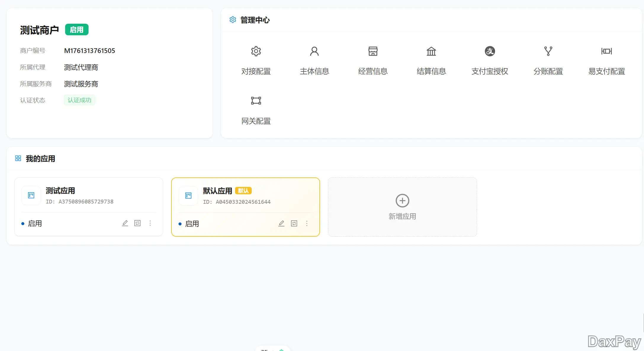Viewport: 644px width, 351px height.
Task: Click the 我的应用 section header
Action: [x=40, y=159]
